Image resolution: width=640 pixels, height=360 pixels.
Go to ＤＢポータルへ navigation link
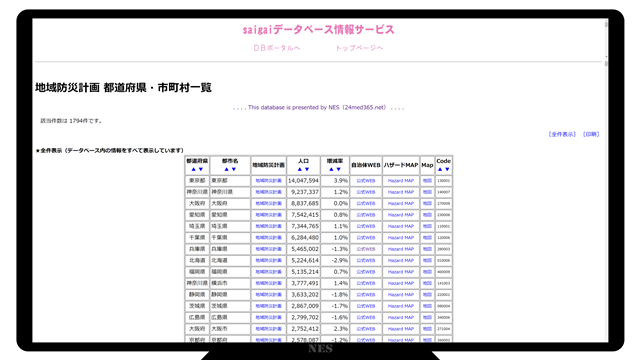point(277,48)
